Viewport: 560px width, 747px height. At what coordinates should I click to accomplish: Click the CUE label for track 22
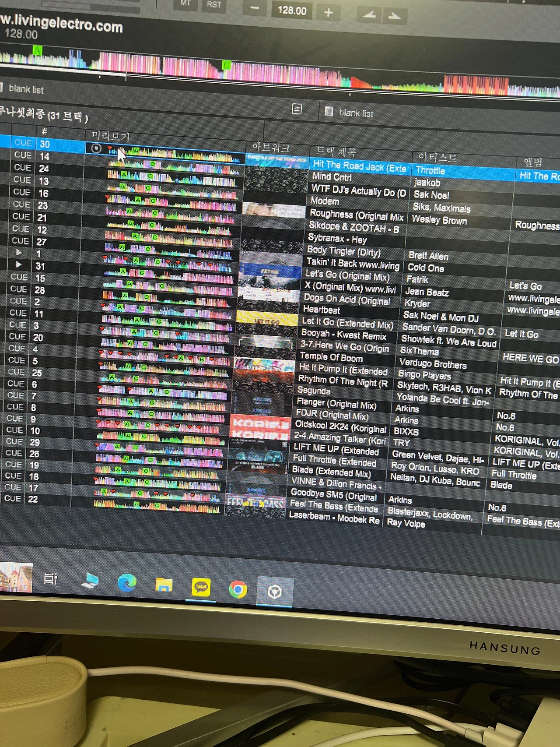tap(12, 498)
